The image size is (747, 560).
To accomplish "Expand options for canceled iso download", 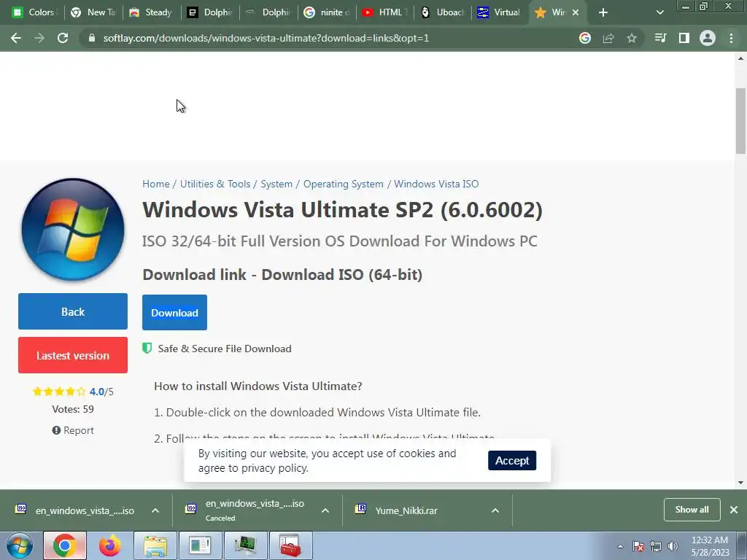I will click(325, 510).
